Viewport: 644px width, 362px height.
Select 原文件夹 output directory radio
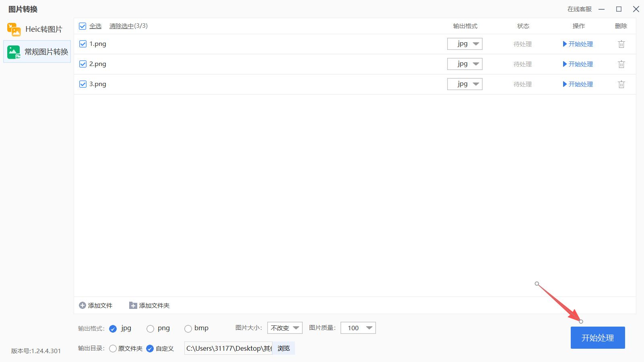[113, 348]
